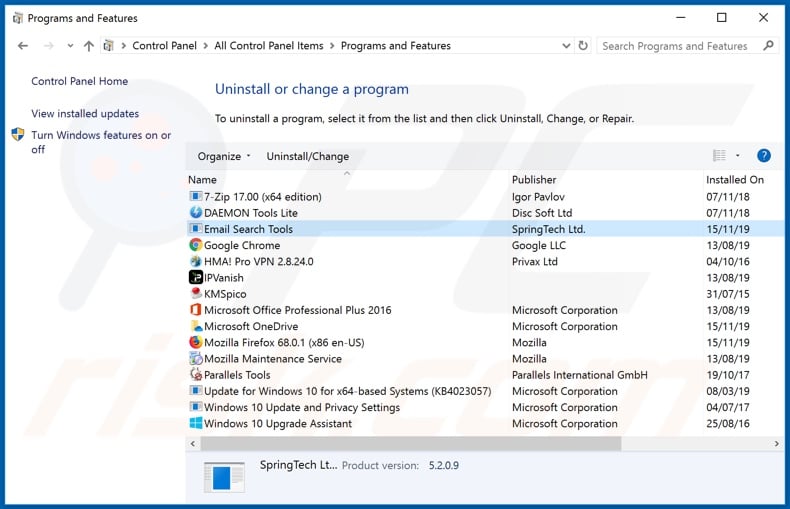Click the Programs and Features breadcrumb

point(396,46)
